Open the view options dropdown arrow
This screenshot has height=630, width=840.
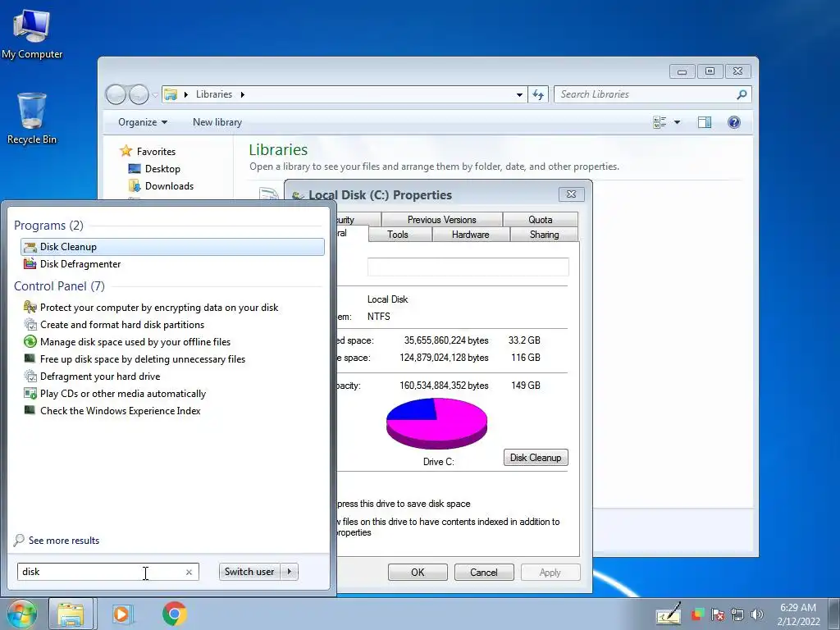(677, 123)
